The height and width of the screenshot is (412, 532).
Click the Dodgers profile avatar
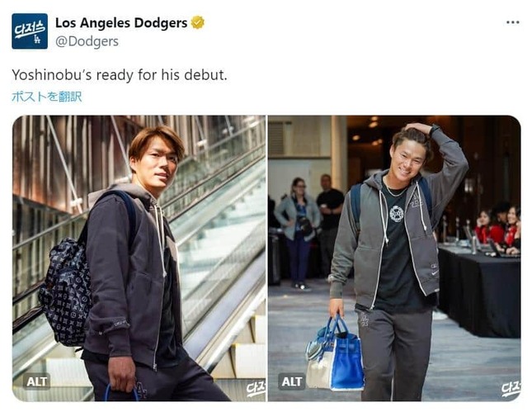[x=30, y=31]
